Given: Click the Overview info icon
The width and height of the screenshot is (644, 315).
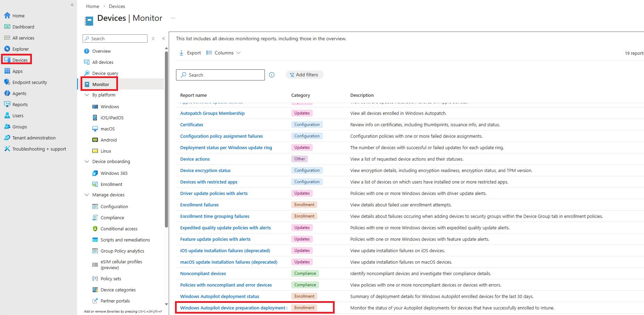Looking at the screenshot, I should [87, 51].
